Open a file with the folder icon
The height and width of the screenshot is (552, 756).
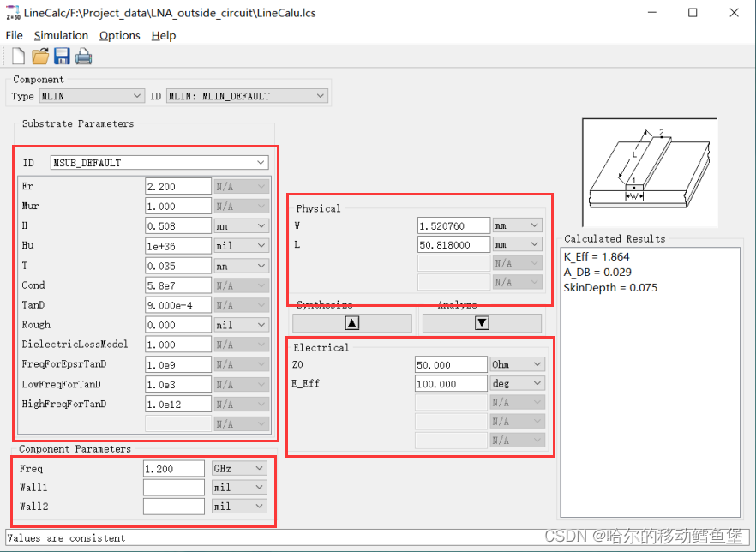[40, 57]
